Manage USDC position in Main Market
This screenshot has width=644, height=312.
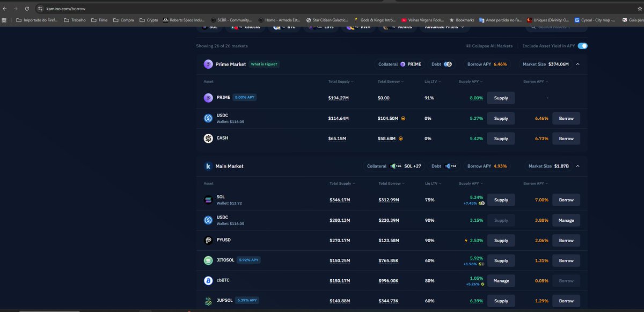[566, 220]
